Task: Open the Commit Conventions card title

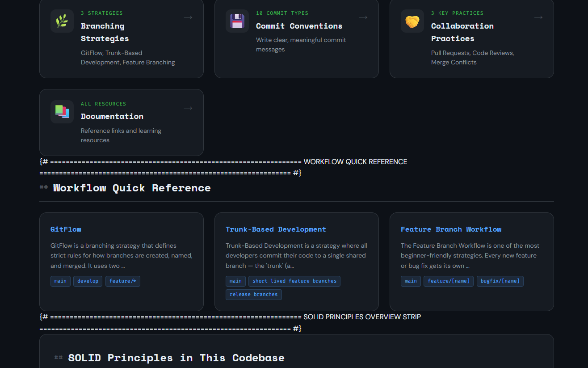Action: 299,26
